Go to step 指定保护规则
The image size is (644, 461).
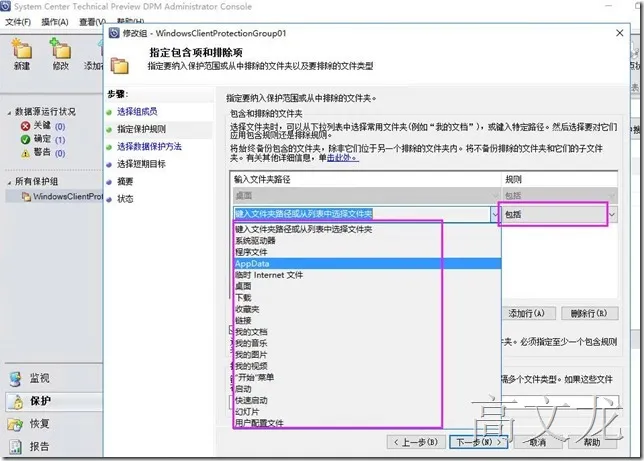tap(141, 129)
